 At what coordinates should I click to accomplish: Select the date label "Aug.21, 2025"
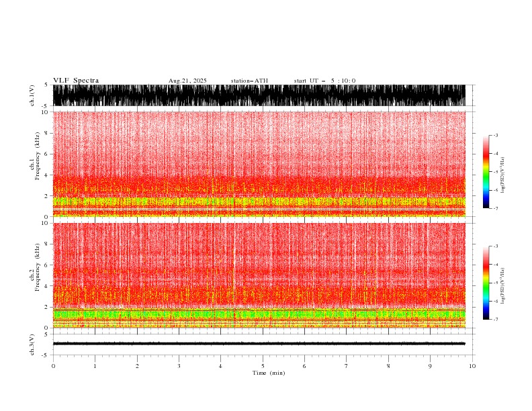click(x=187, y=81)
